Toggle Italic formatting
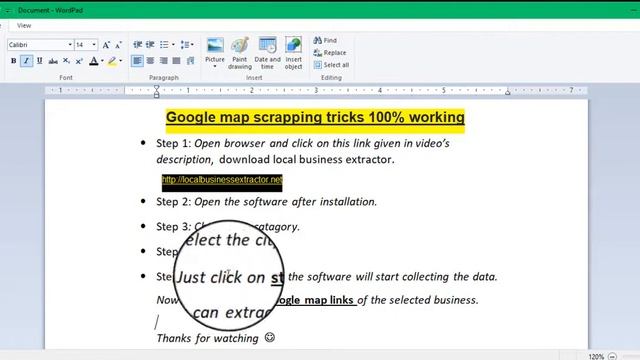Viewport: 640px width, 360px height. [x=27, y=61]
